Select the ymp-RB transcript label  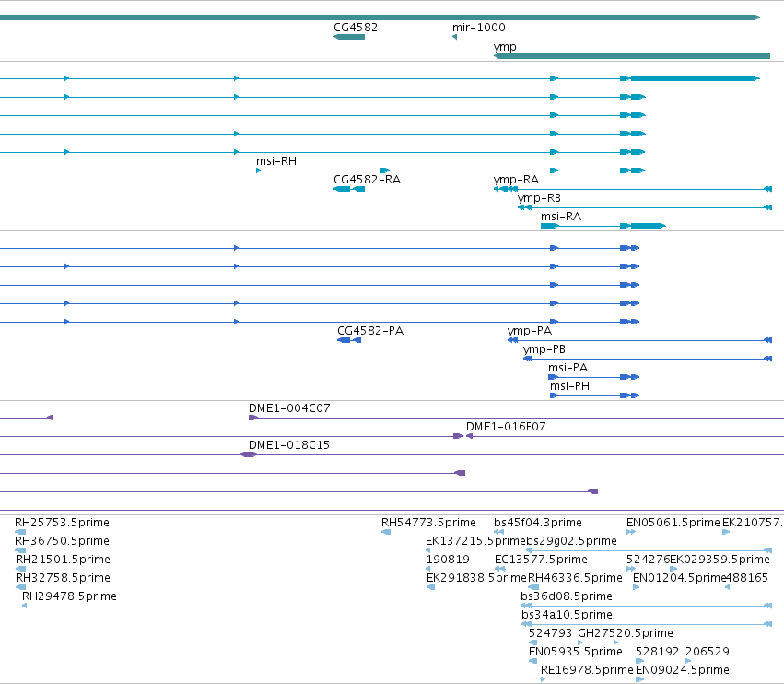click(x=539, y=198)
